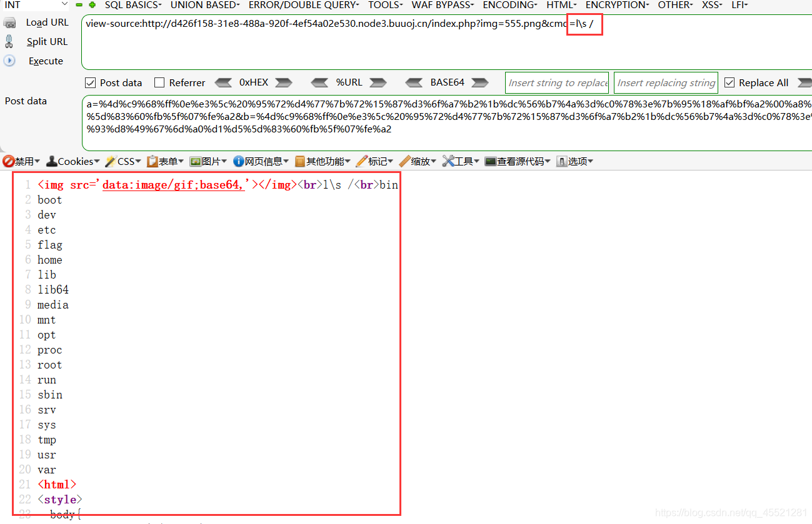
Task: Click the right arrow beside BASE64
Action: click(x=480, y=82)
